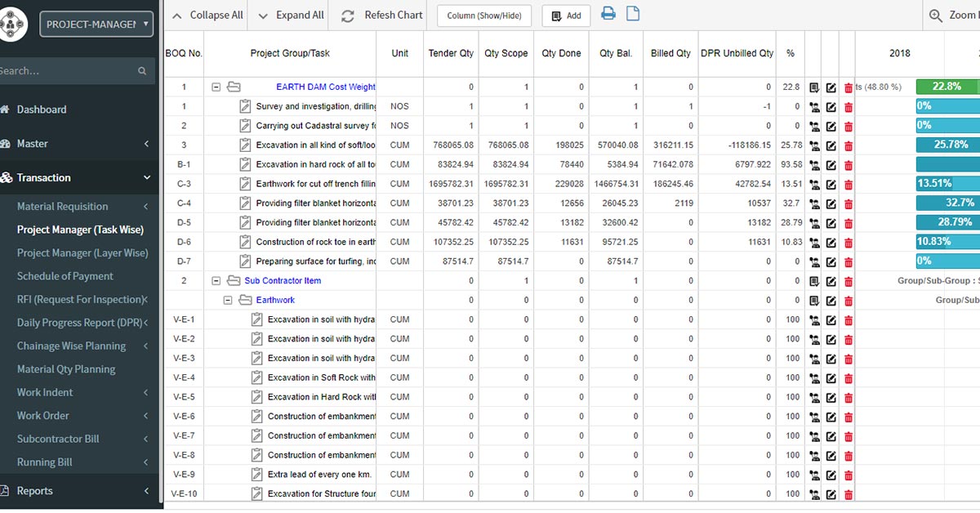This screenshot has height=513, width=980.
Task: Click the Zoom magnifier icon
Action: click(936, 16)
